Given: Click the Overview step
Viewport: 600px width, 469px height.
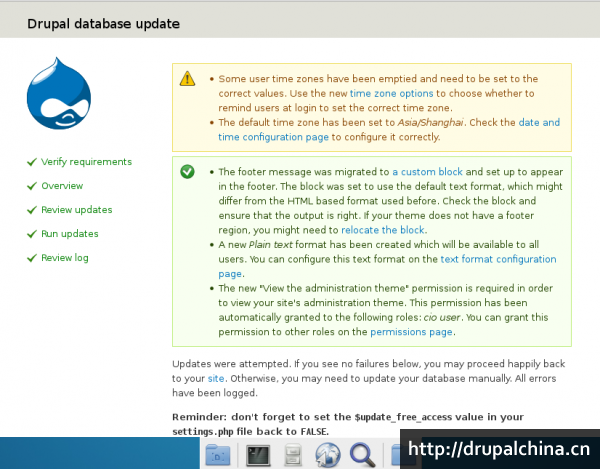Looking at the screenshot, I should (x=62, y=186).
